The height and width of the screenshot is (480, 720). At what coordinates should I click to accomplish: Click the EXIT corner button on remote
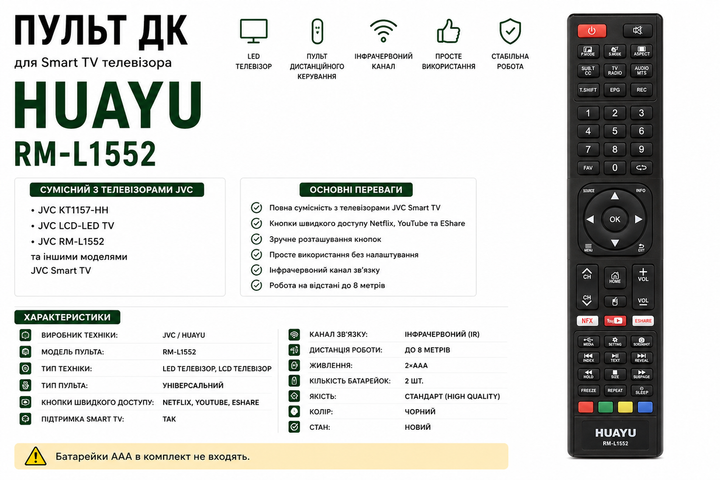tap(641, 248)
